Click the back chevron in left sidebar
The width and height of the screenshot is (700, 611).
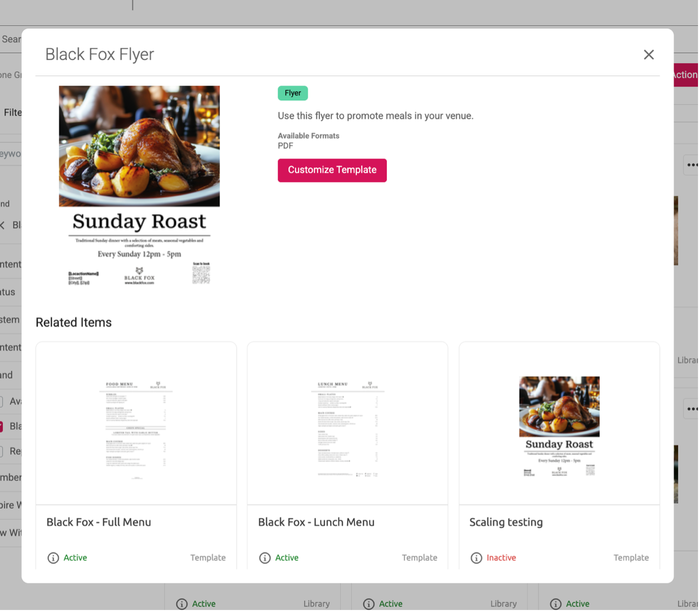pos(3,225)
